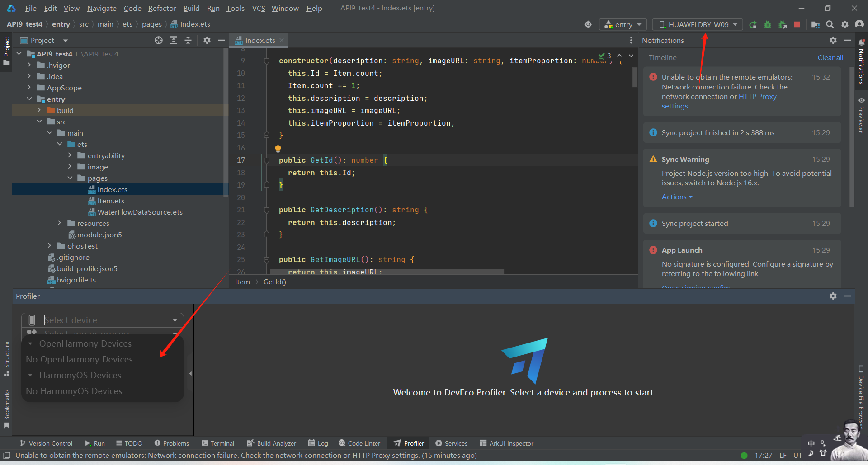Close the Index.ets editor tab
This screenshot has width=868, height=465.
tap(282, 40)
